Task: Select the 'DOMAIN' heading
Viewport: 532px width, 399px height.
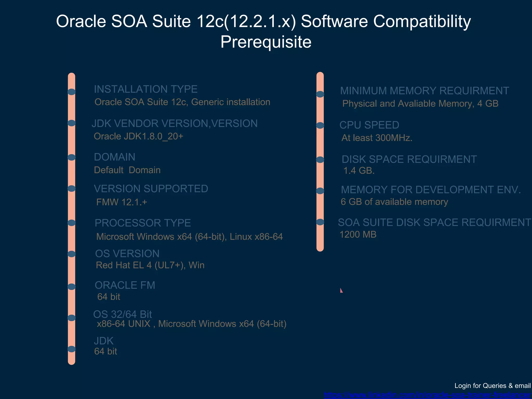Action: tap(115, 157)
